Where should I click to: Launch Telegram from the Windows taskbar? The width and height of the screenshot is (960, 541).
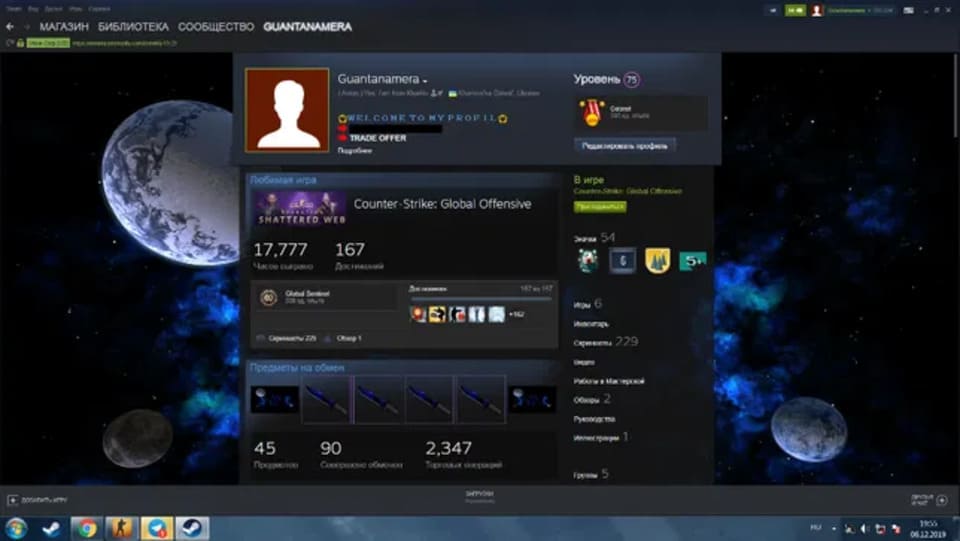click(156, 528)
